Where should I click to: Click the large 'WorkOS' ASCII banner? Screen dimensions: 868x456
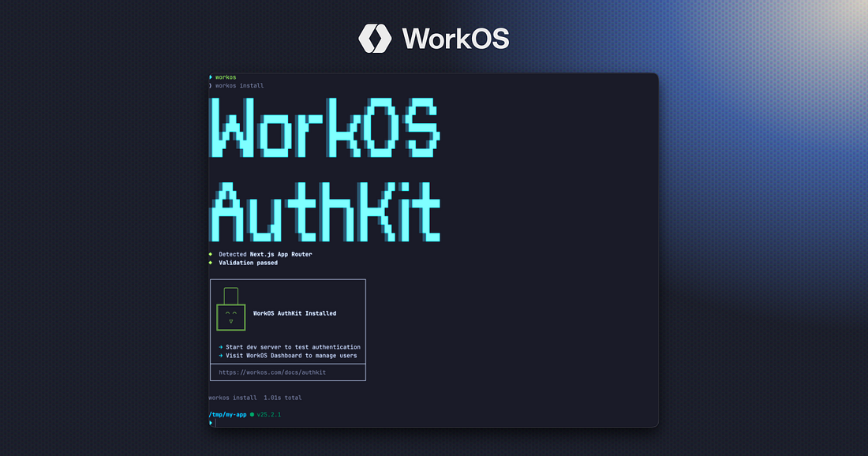point(325,128)
